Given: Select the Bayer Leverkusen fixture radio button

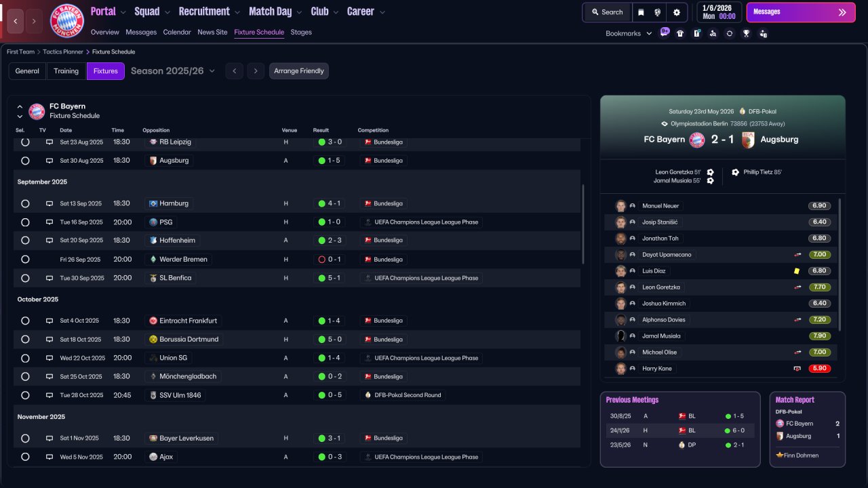Looking at the screenshot, I should tap(25, 438).
